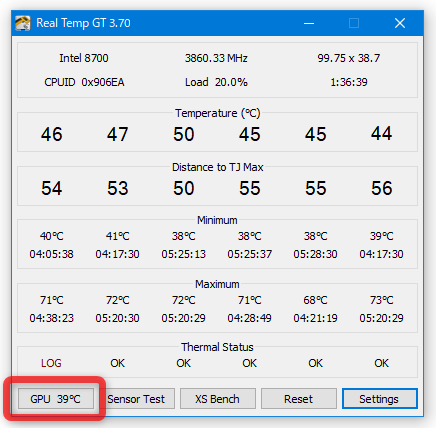Click the Minimum group label

pos(217,220)
